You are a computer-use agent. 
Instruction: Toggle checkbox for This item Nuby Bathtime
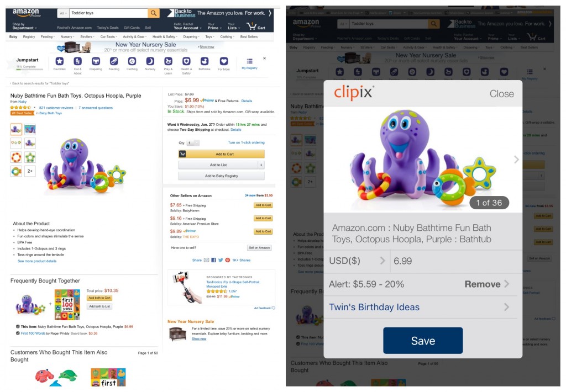click(18, 326)
